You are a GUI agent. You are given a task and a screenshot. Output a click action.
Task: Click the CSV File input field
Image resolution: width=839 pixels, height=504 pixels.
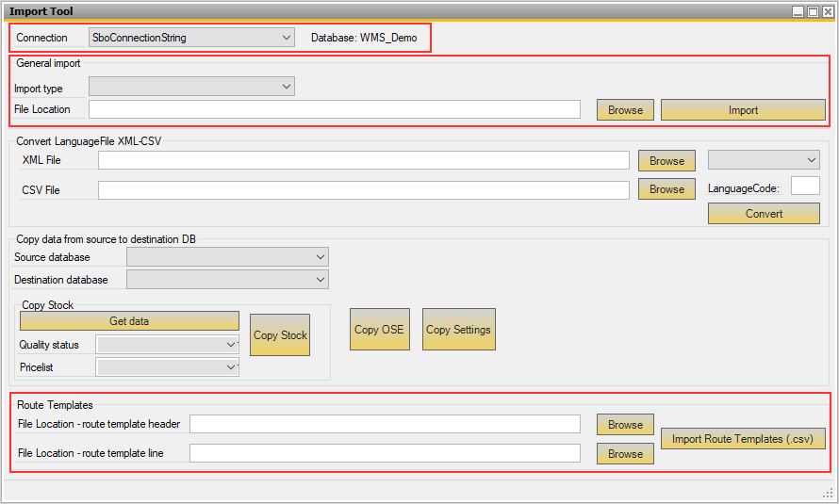coord(363,190)
